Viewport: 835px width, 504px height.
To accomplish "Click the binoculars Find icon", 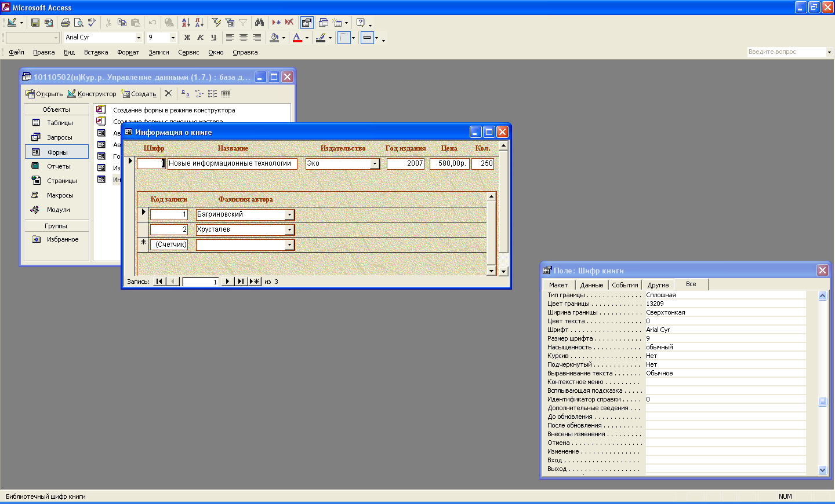I will pos(259,23).
